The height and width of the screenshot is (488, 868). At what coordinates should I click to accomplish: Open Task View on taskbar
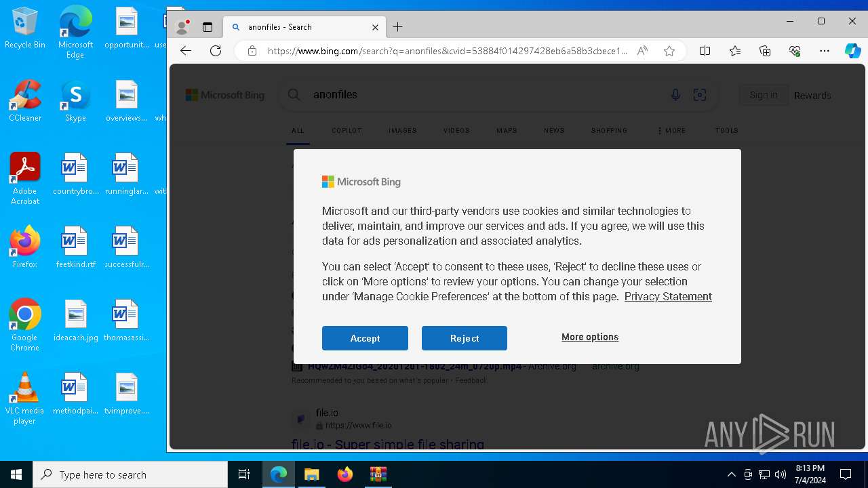click(x=244, y=474)
